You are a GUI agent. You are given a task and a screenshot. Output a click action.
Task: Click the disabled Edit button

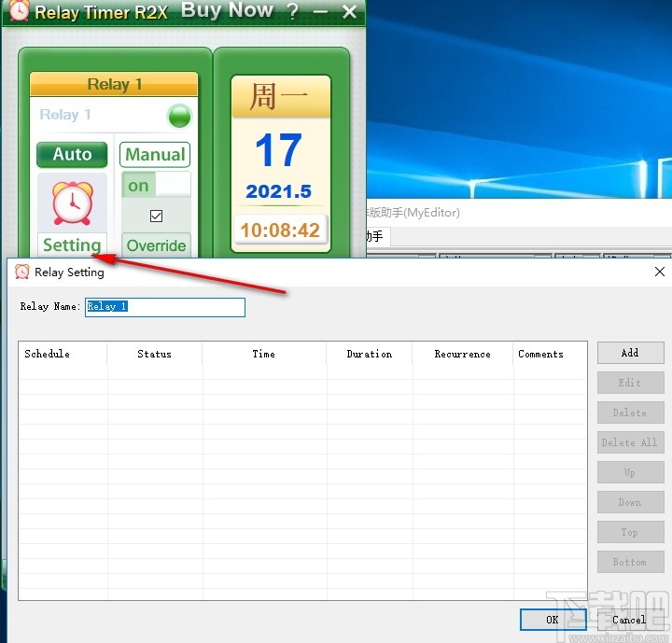coord(630,383)
